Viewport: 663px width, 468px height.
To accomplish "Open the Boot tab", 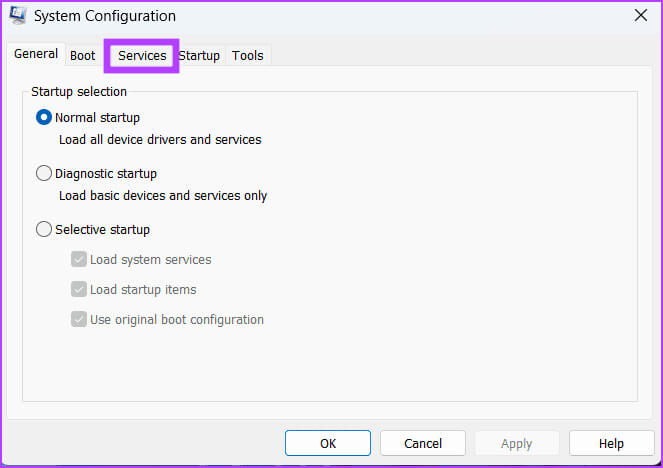I will pos(82,55).
